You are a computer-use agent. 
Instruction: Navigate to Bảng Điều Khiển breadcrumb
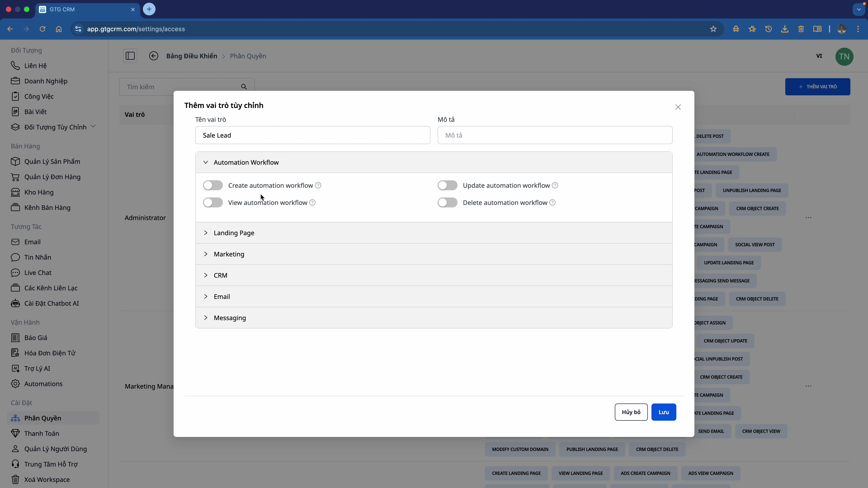191,56
